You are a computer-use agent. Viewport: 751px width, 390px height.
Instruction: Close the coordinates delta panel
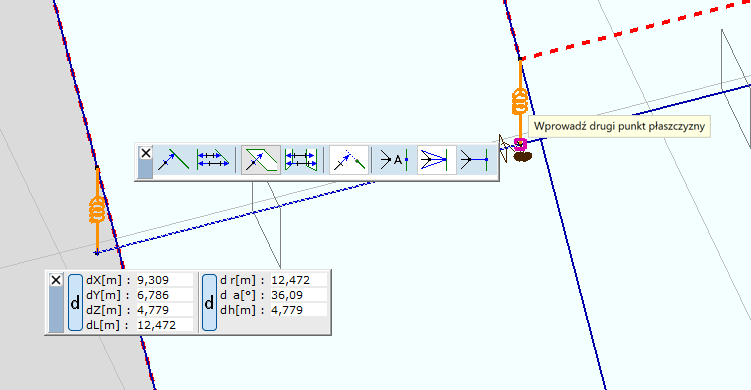pyautogui.click(x=56, y=280)
